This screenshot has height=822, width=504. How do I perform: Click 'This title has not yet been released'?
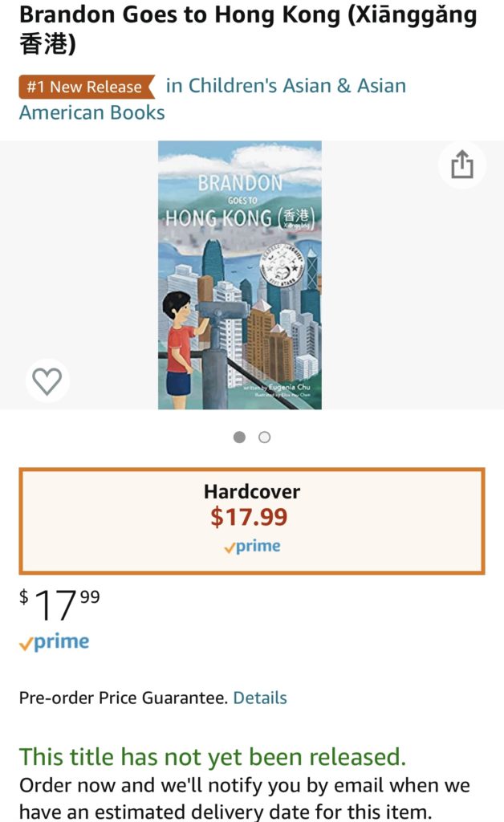tap(213, 756)
